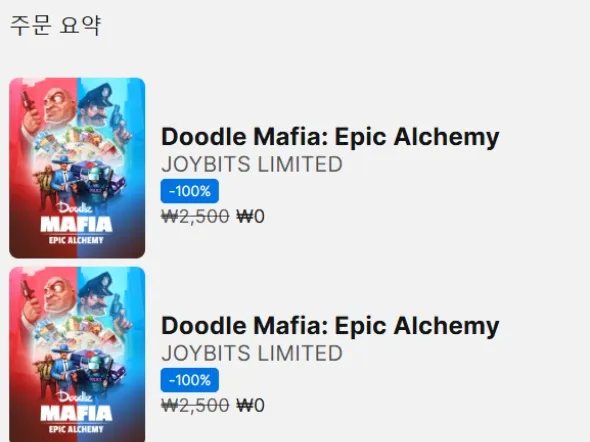Click JOYBITS LIMITED under the first order item

click(x=252, y=164)
